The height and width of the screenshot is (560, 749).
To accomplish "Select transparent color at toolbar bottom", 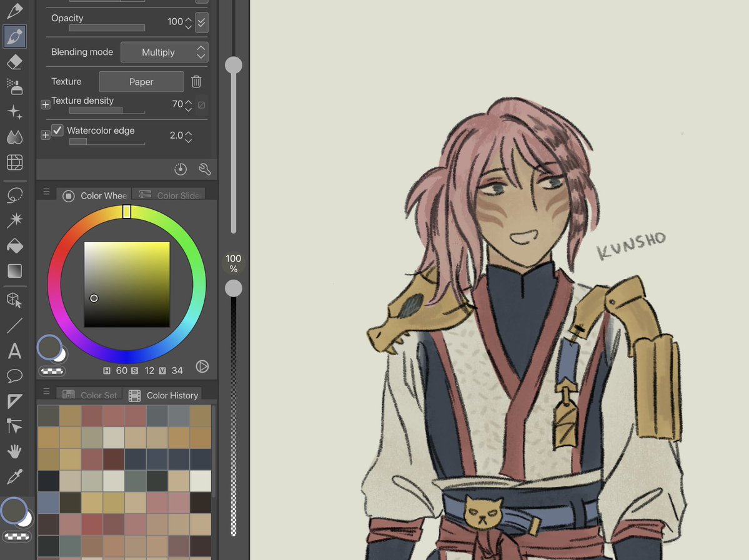I will click(x=17, y=537).
